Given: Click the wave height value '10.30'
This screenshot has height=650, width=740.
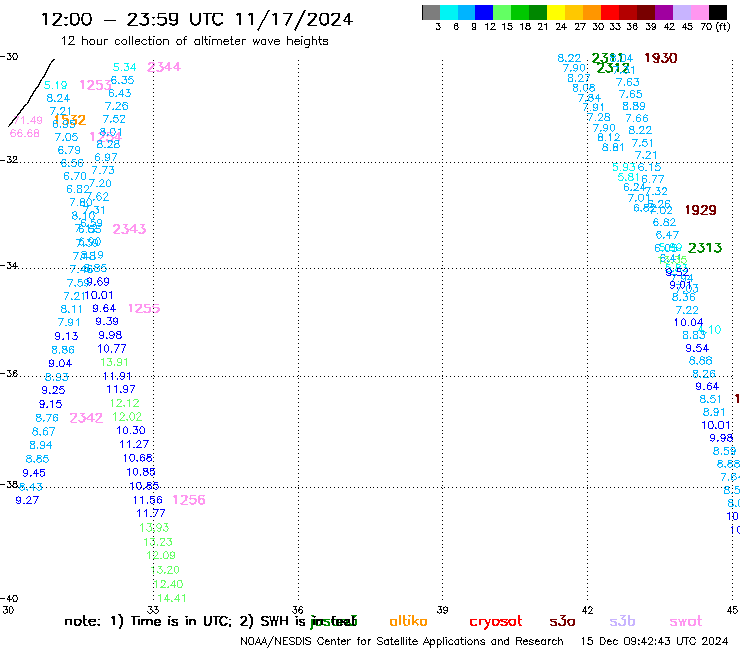Looking at the screenshot, I should pyautogui.click(x=131, y=431).
